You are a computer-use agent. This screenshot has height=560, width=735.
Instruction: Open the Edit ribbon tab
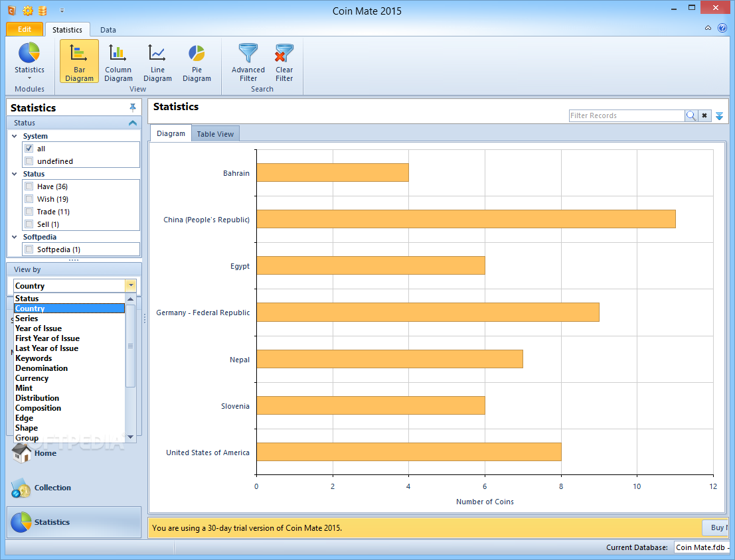point(25,29)
